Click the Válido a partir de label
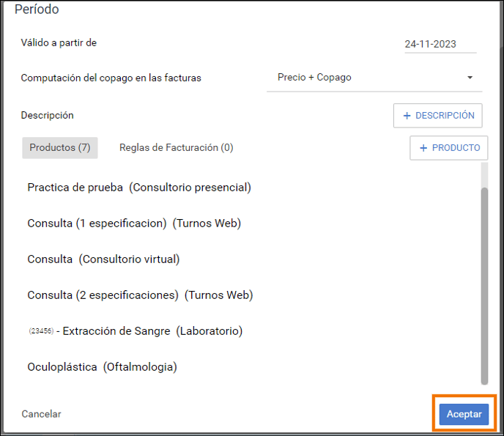Image resolution: width=504 pixels, height=436 pixels. 59,43
